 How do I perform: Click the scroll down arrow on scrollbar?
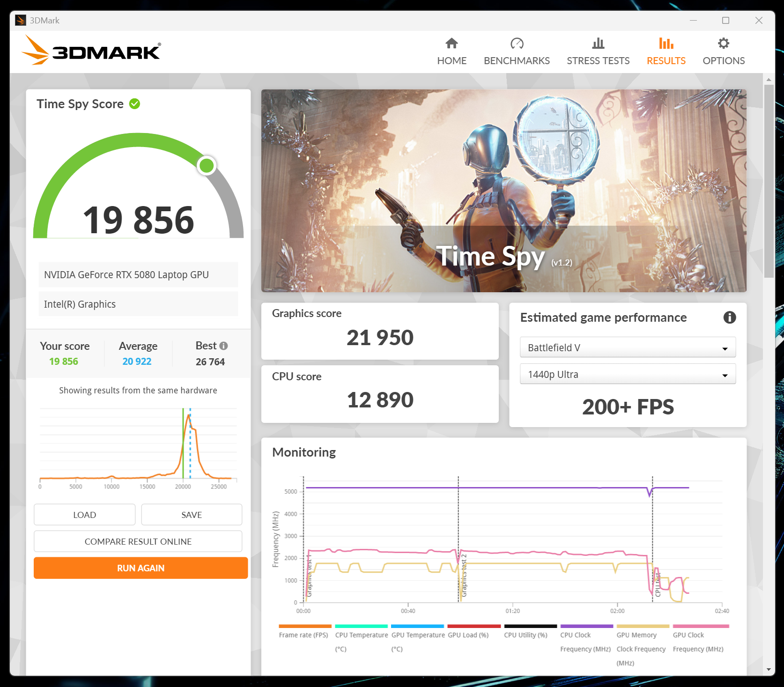[x=769, y=670]
